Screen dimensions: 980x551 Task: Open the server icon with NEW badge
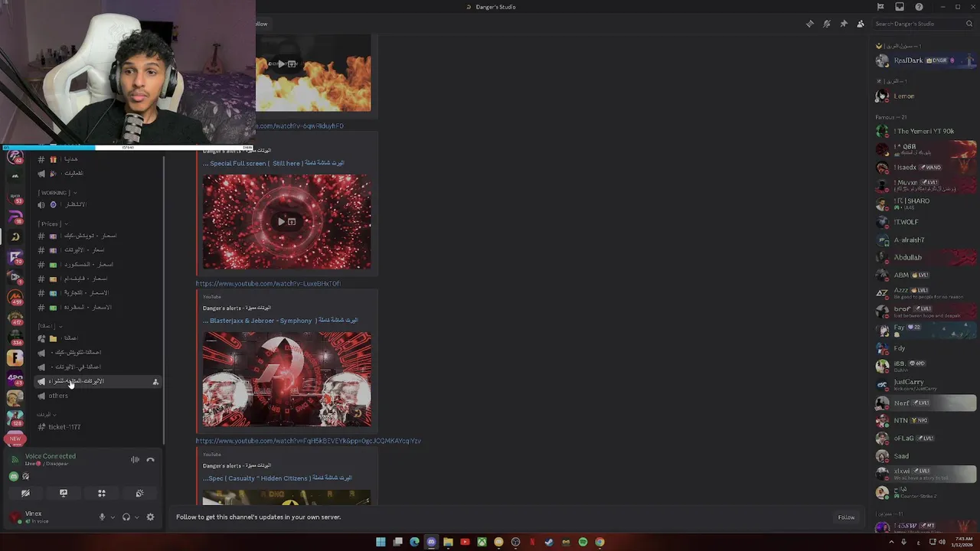pos(15,439)
